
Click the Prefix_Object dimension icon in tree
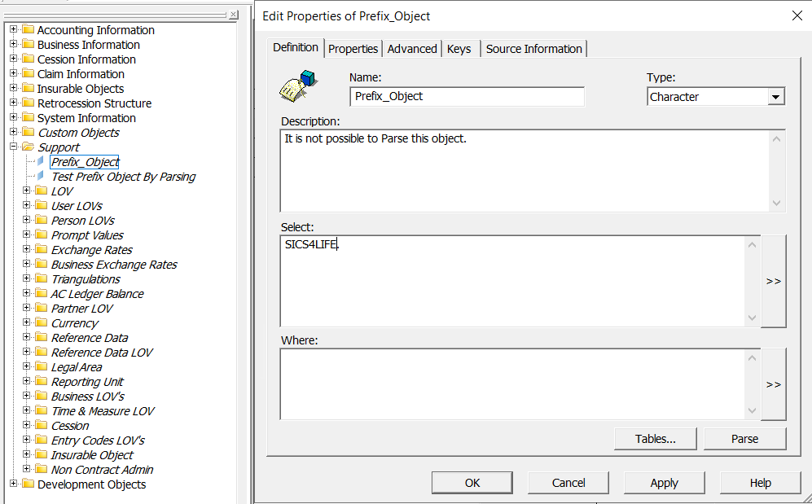(x=41, y=162)
